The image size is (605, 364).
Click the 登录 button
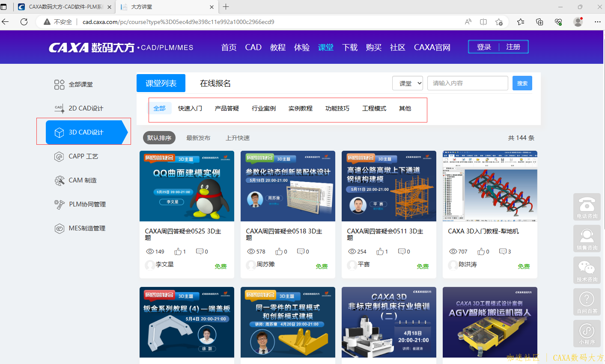click(x=484, y=47)
